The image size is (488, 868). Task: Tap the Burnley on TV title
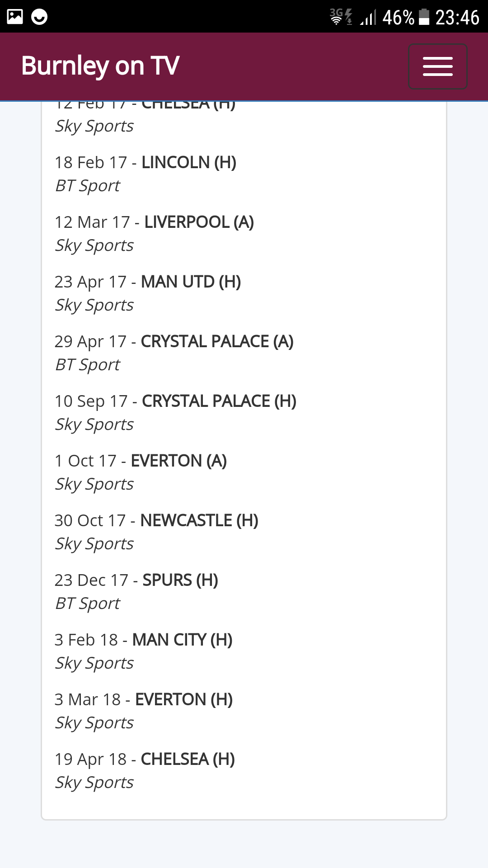[x=100, y=66]
